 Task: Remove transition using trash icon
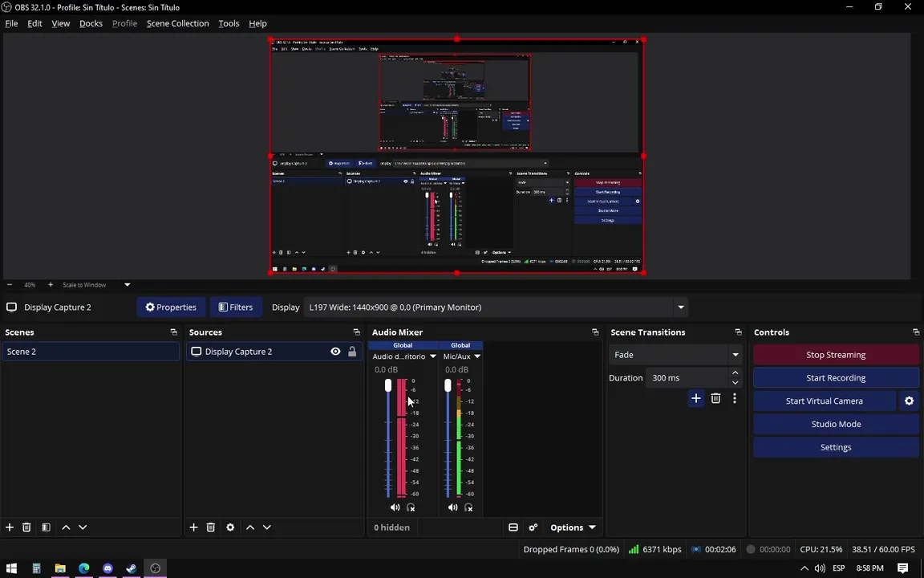715,399
